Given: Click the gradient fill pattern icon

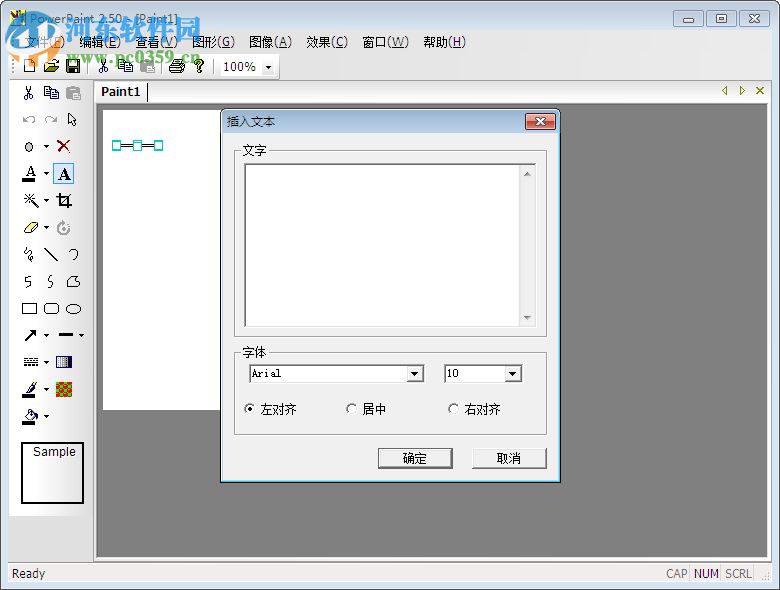Looking at the screenshot, I should coord(64,362).
